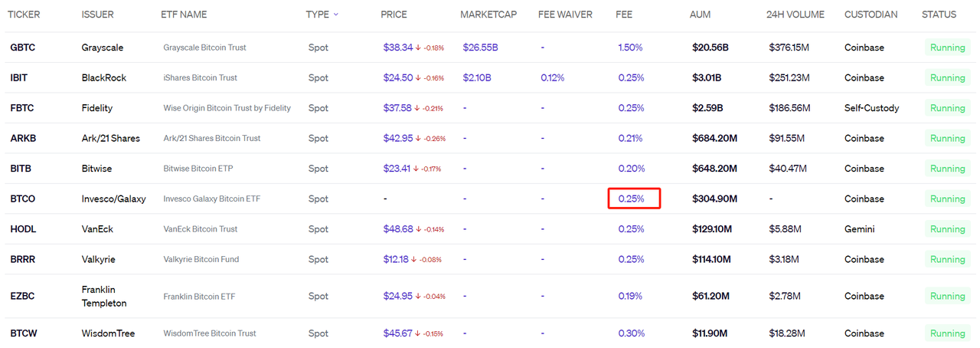This screenshot has width=980, height=348.
Task: Select the FBTC ticker
Action: click(21, 108)
